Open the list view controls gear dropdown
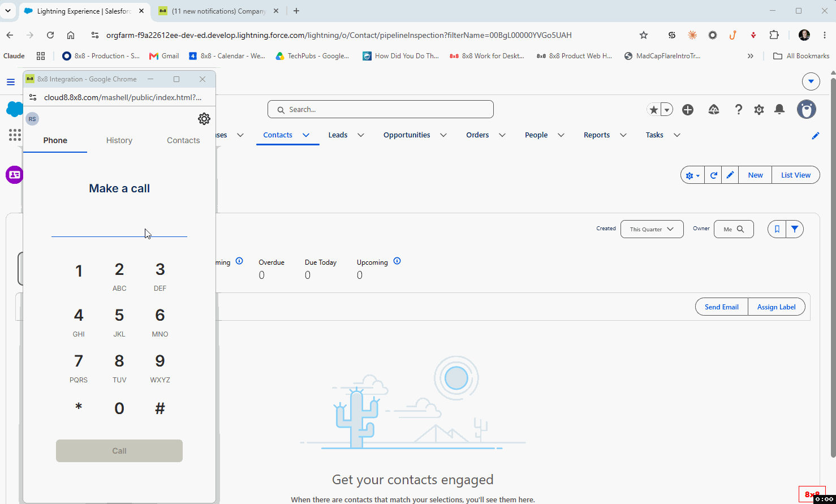Viewport: 836px width, 504px height. [x=693, y=175]
